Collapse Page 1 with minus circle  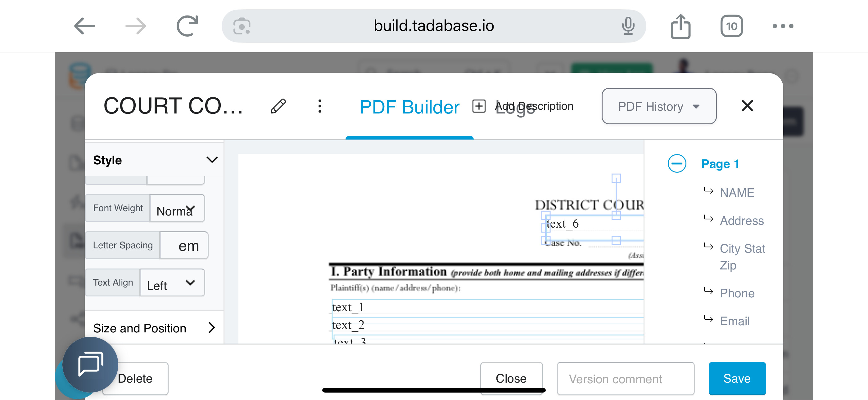pos(676,164)
